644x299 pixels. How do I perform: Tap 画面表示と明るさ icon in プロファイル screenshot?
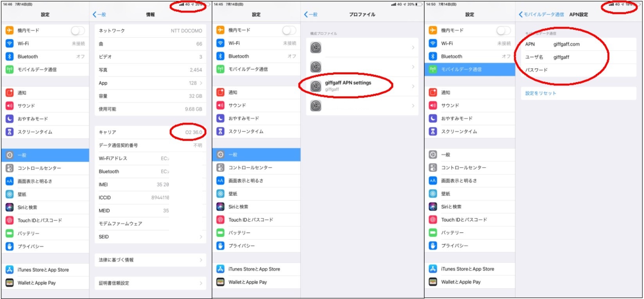[x=220, y=180]
